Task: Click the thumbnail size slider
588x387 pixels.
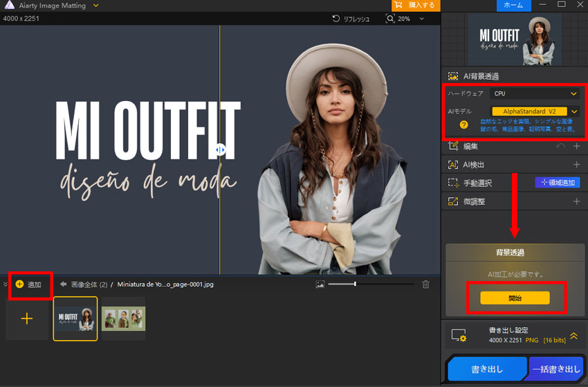Action: [x=355, y=284]
